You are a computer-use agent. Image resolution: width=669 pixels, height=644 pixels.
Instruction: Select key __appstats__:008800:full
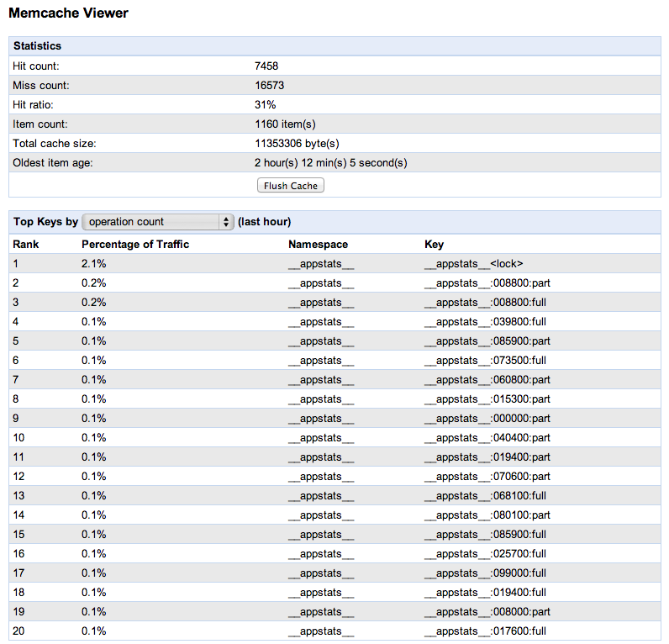486,303
